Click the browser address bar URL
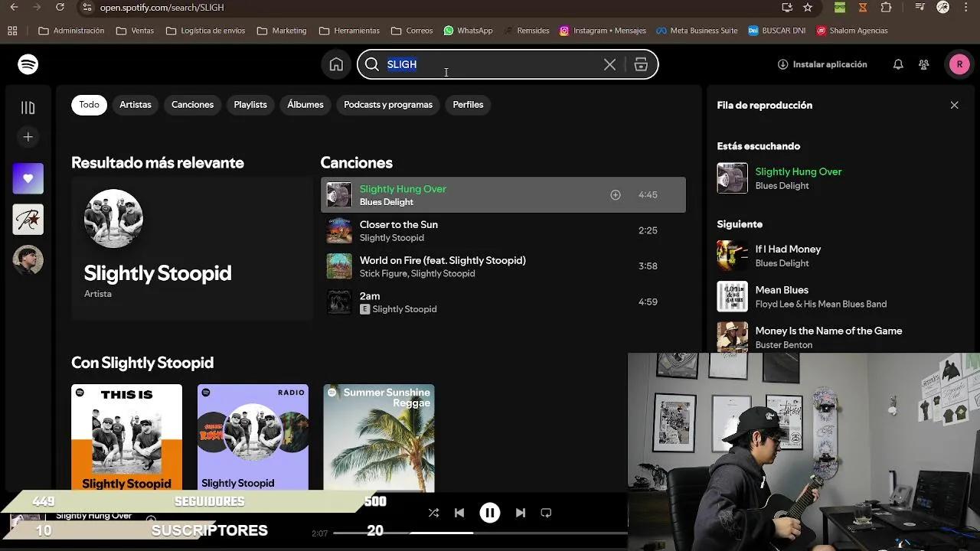 (x=162, y=8)
